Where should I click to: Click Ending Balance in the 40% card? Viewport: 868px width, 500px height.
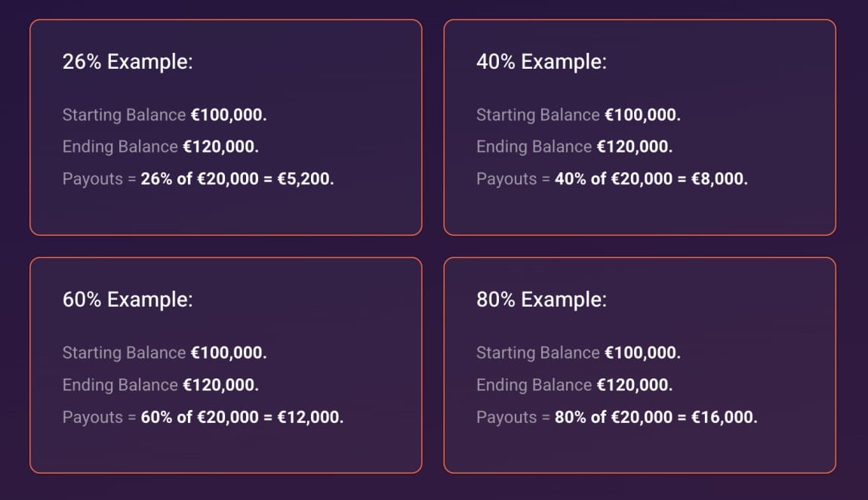tap(534, 147)
